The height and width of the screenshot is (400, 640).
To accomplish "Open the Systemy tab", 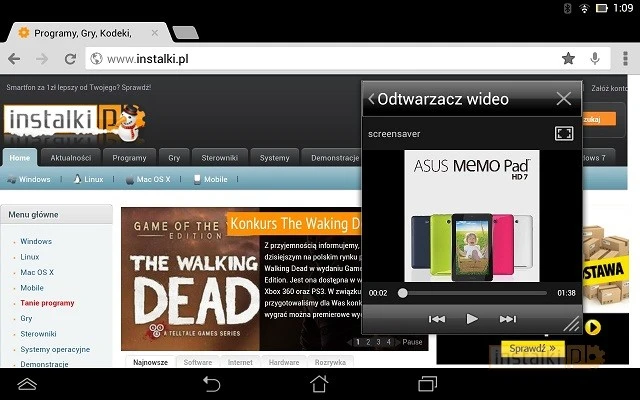I will tap(275, 158).
